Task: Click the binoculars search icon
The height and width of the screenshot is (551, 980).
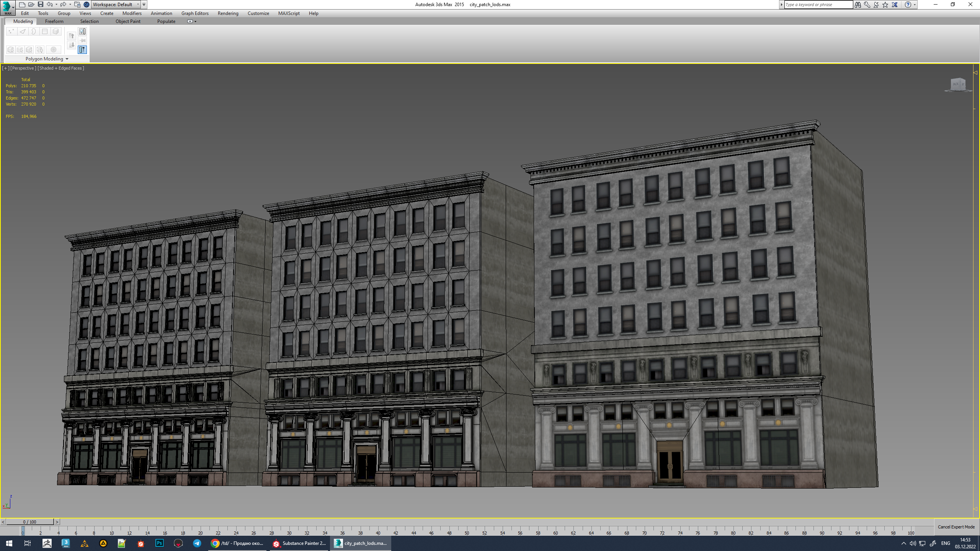Action: 857,5
